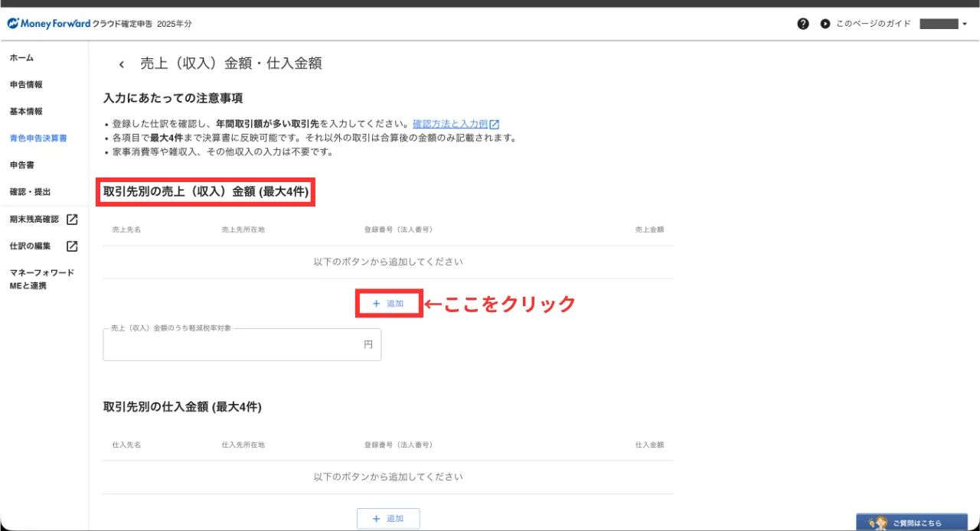This screenshot has height=531, width=980.
Task: Select 申告情報 in the sidebar
Action: point(26,85)
